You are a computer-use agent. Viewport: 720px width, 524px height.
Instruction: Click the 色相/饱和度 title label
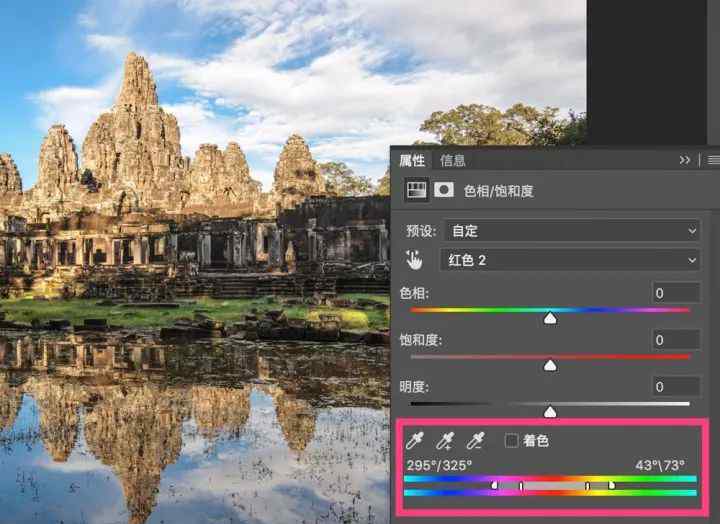tap(499, 191)
